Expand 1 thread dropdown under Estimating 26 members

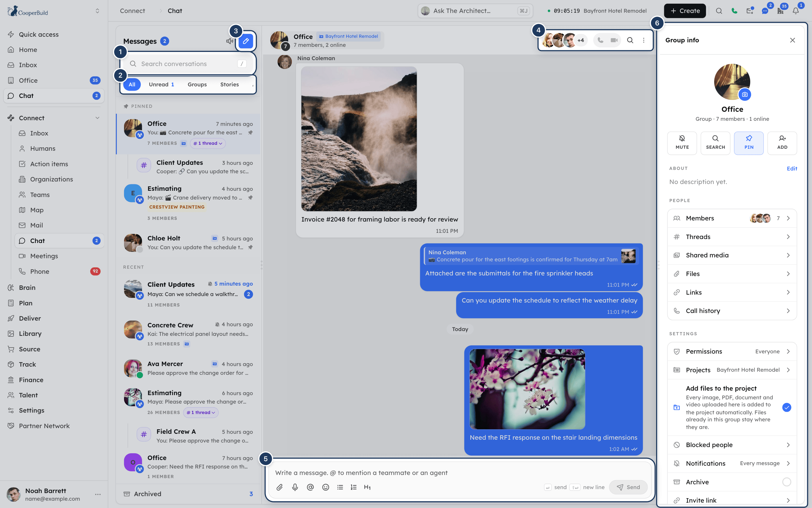(x=201, y=413)
